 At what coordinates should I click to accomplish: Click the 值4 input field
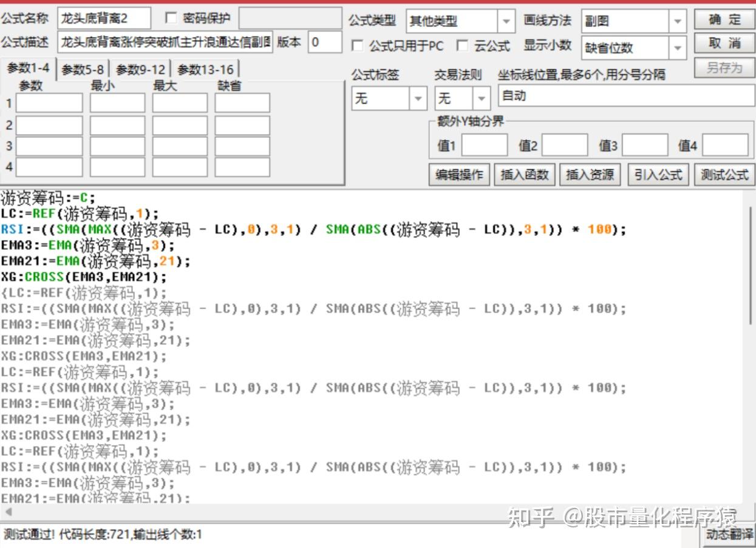726,146
